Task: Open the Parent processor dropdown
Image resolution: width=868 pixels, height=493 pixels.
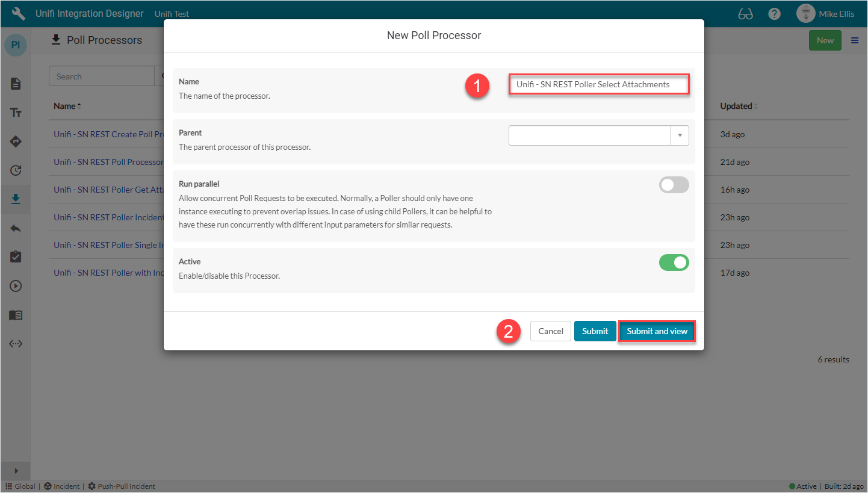Action: [x=680, y=135]
